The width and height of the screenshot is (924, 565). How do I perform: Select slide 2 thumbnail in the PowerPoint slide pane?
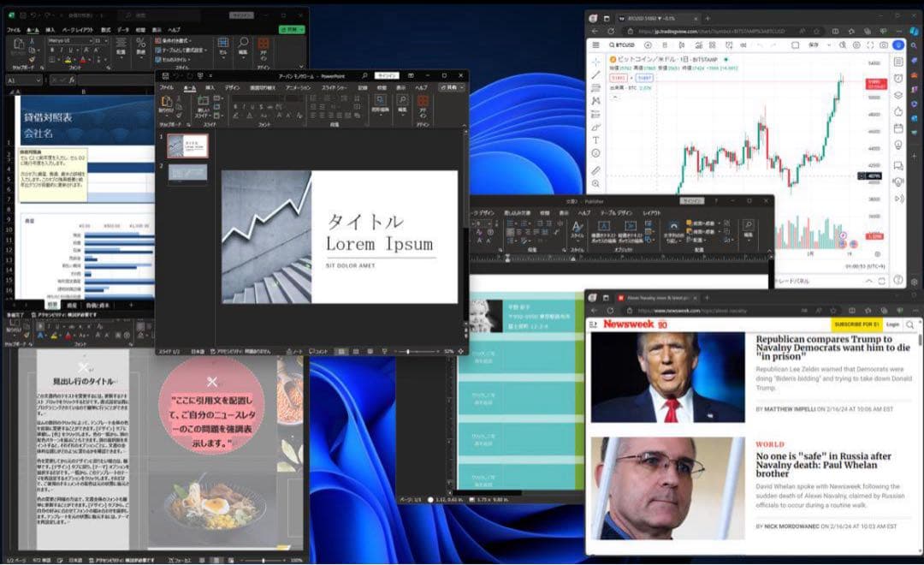click(x=187, y=173)
